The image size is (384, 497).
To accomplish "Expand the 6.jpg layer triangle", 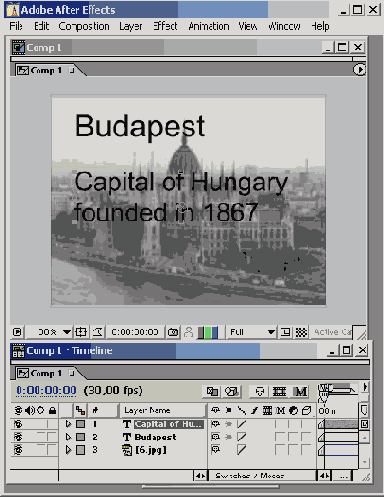I will (68, 450).
